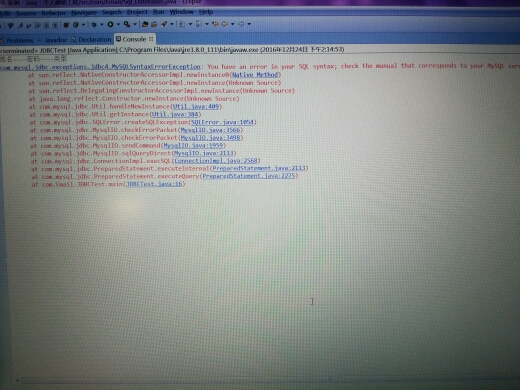Click the Forward navigation arrow icon

241,24
